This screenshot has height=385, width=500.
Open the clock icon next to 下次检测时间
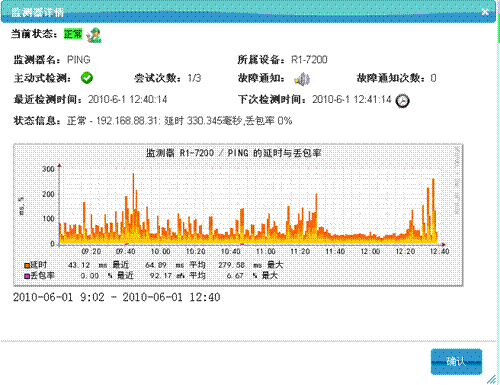point(402,101)
